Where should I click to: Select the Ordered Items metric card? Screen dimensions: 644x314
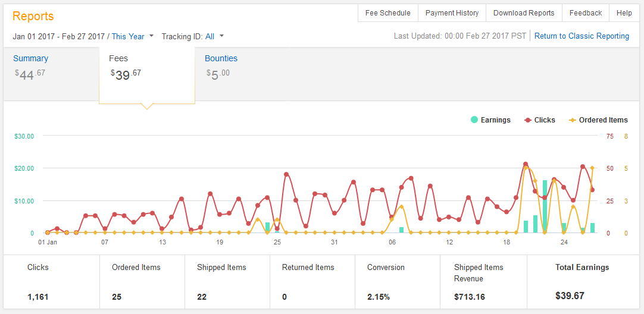(x=142, y=282)
